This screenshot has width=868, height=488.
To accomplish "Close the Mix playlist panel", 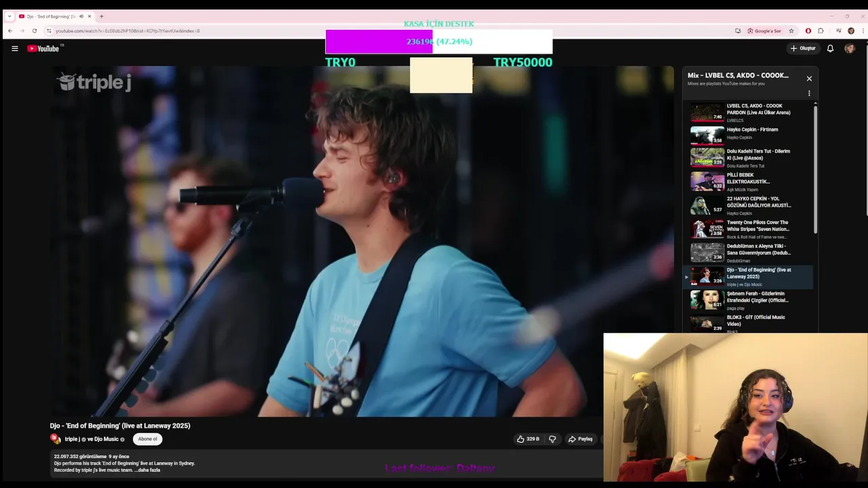I will (809, 79).
